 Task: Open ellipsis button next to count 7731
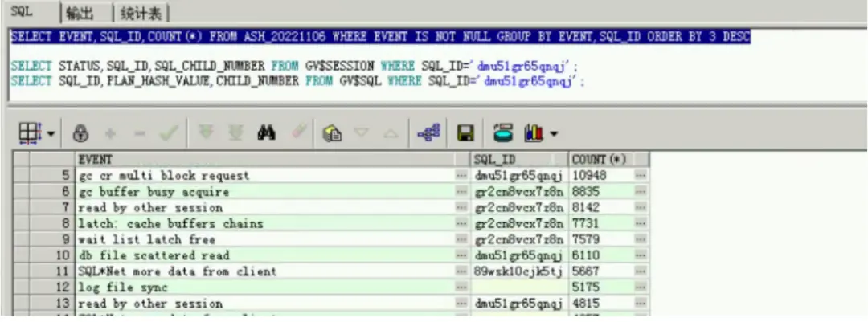(x=641, y=224)
